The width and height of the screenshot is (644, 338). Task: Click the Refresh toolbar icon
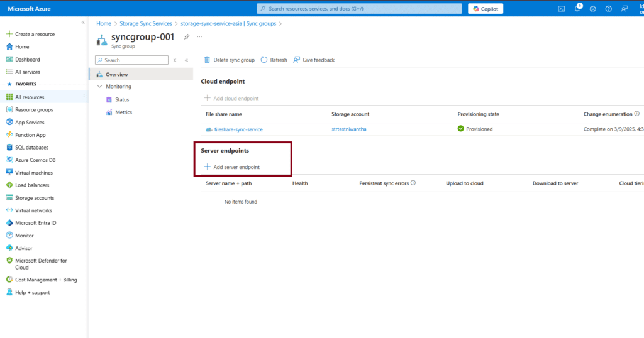tap(264, 60)
